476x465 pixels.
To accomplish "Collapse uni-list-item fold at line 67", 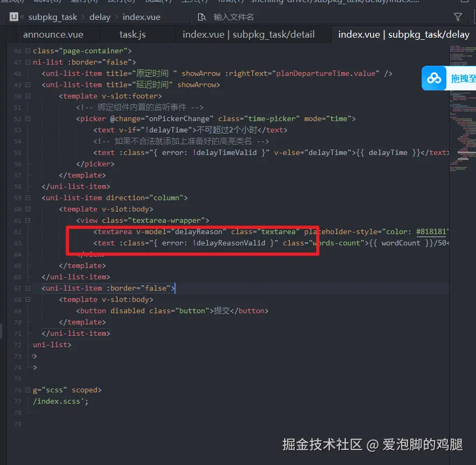I will [x=27, y=288].
